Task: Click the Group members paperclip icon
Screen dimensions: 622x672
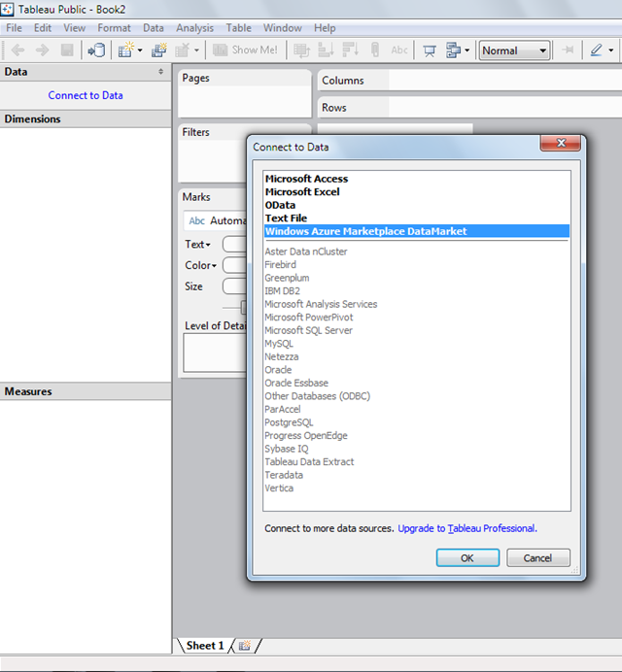Action: [x=375, y=50]
